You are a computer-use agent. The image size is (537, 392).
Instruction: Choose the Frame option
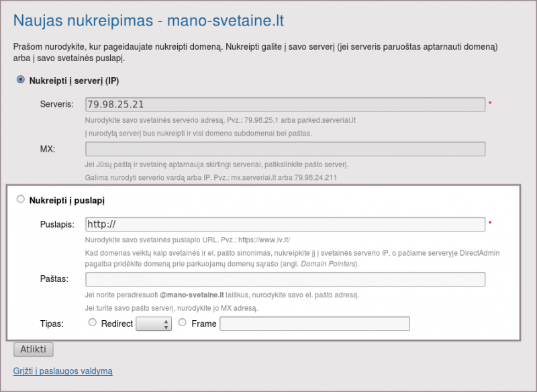(x=182, y=323)
